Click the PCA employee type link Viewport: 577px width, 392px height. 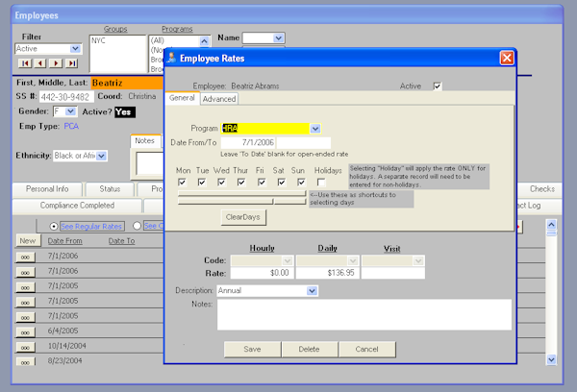point(71,127)
